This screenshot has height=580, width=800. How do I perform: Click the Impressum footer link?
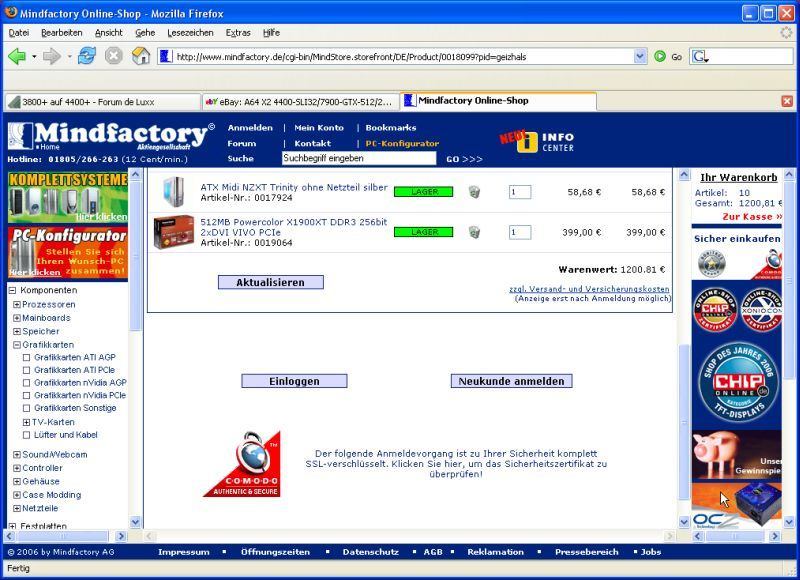(x=184, y=552)
